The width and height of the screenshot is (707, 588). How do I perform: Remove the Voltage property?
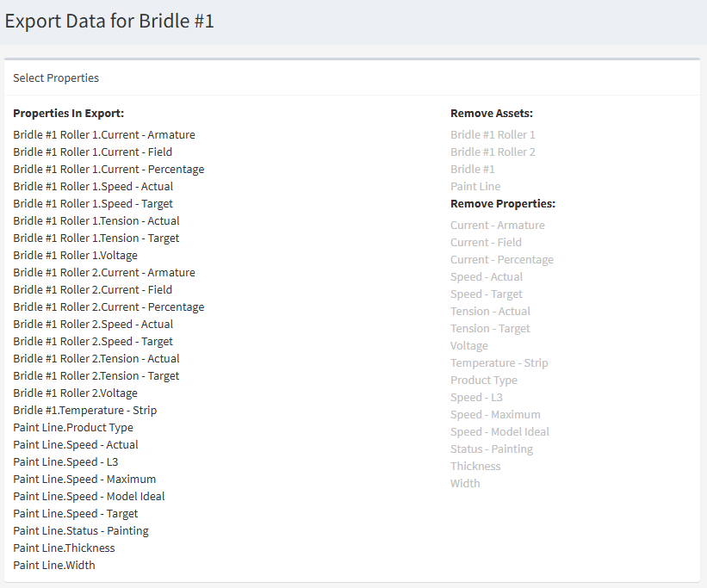pos(468,345)
